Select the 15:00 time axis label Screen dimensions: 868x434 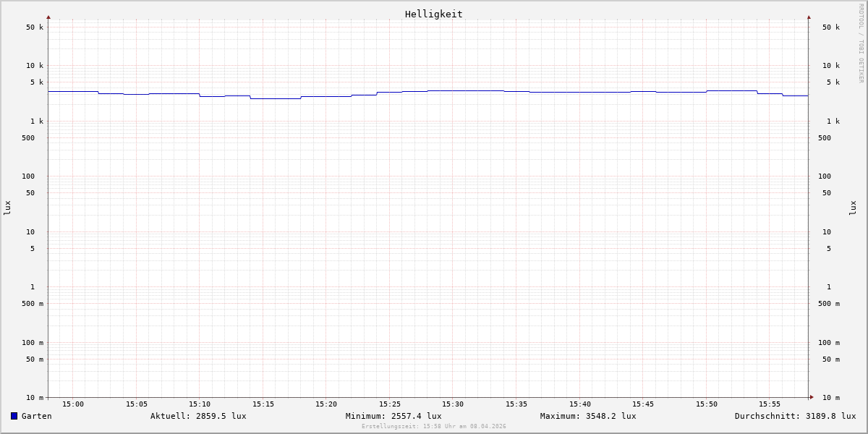(73, 404)
